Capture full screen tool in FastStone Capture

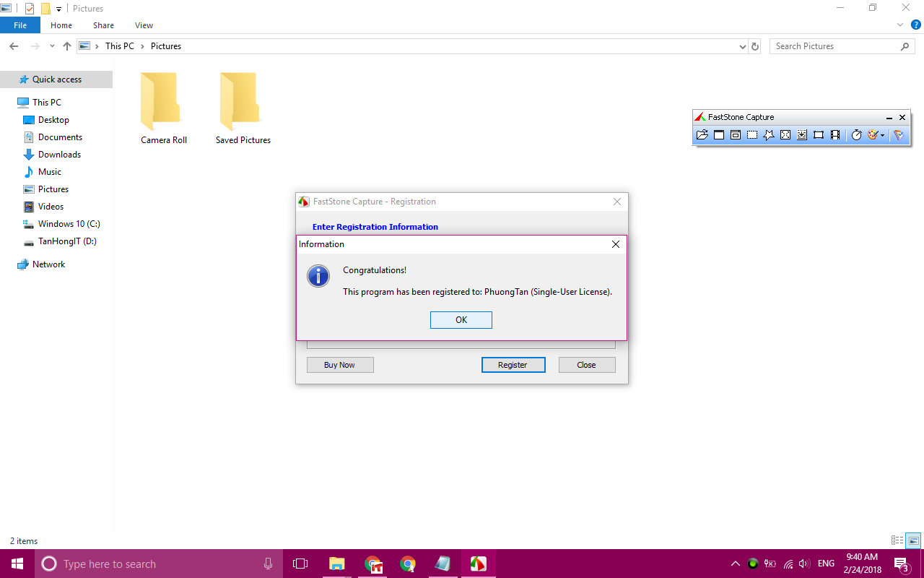pos(785,135)
